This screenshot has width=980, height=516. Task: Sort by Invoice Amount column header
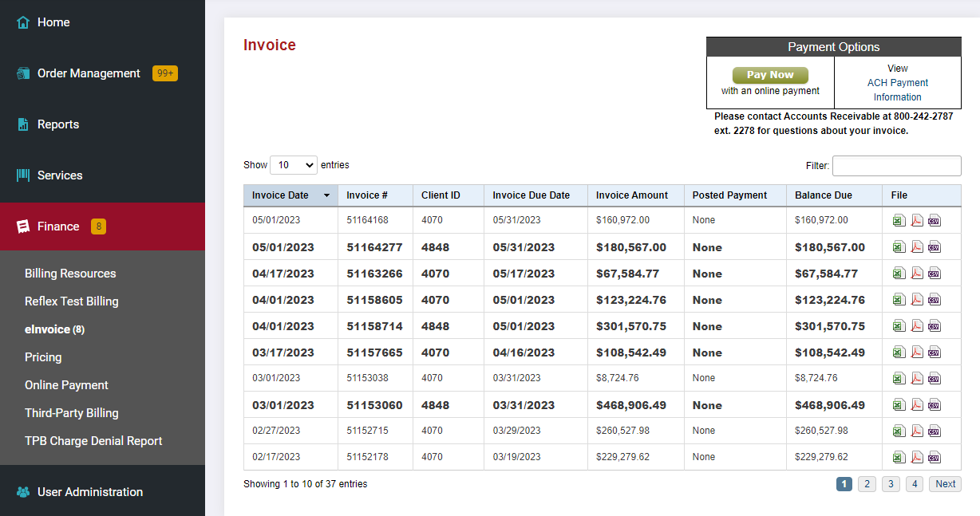636,195
